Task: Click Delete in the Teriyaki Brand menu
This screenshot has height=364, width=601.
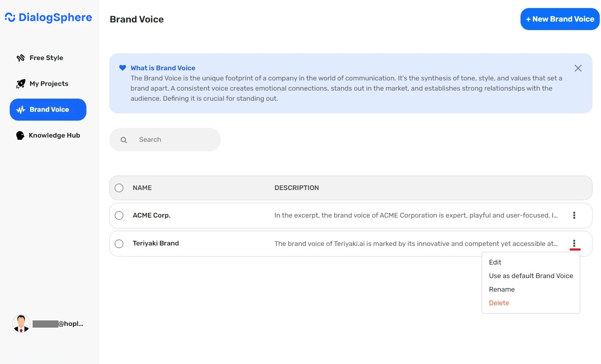Action: tap(499, 303)
